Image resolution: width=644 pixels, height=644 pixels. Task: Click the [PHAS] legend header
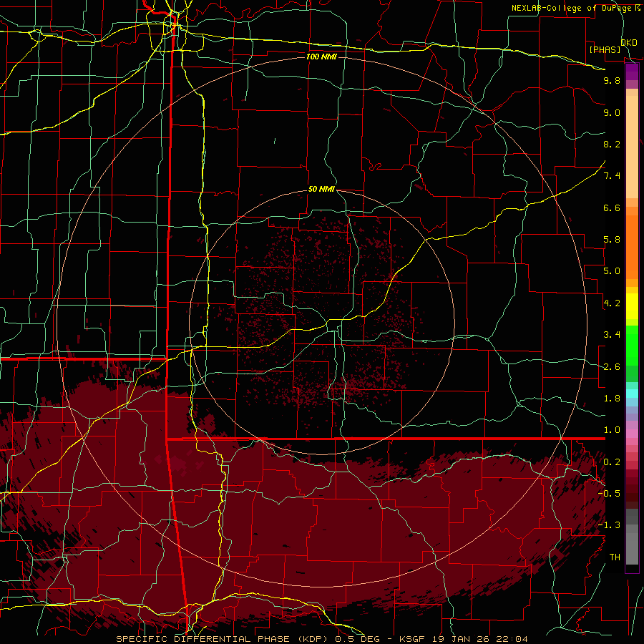coord(605,49)
